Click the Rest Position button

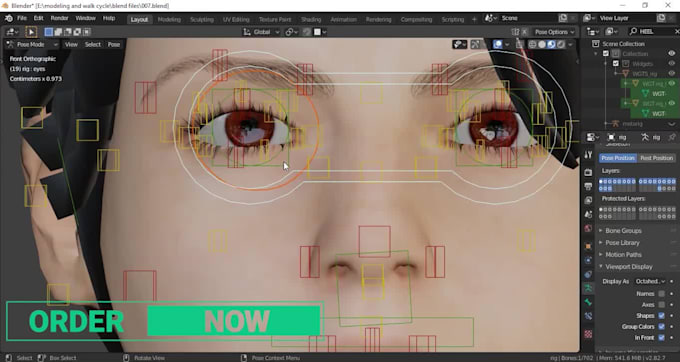point(657,158)
